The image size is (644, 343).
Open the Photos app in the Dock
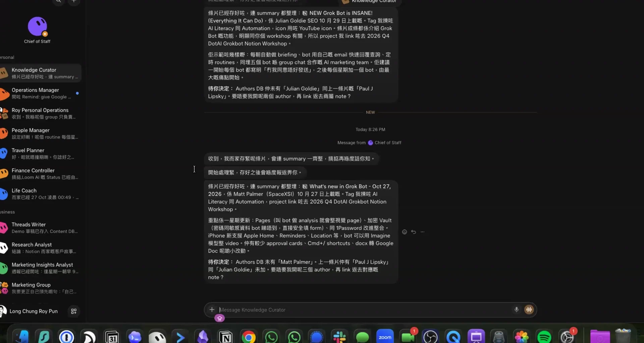[522, 337]
